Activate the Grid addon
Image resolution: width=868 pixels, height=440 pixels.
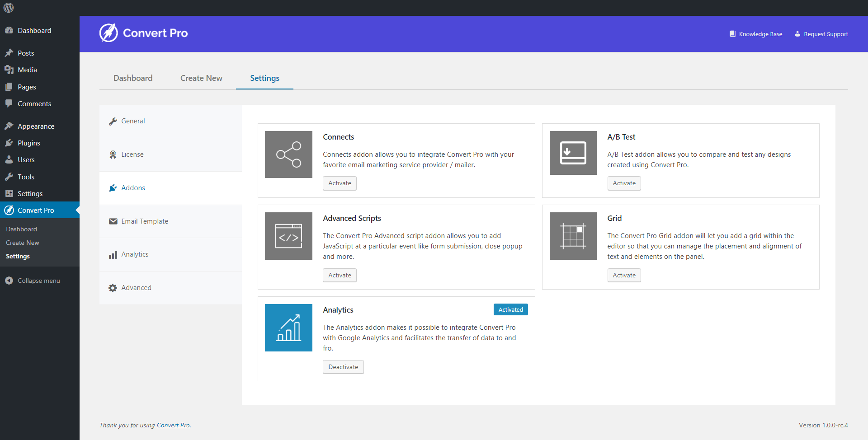[x=624, y=275]
